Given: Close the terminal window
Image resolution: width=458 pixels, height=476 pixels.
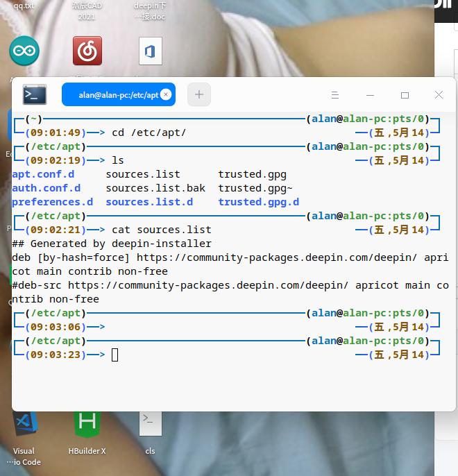Looking at the screenshot, I should [x=439, y=94].
